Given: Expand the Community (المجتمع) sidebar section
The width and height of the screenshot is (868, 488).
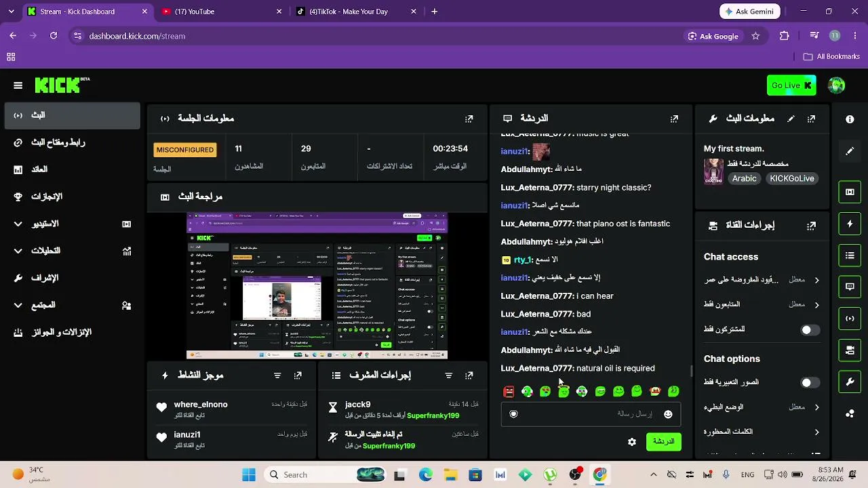Looking at the screenshot, I should pos(18,305).
